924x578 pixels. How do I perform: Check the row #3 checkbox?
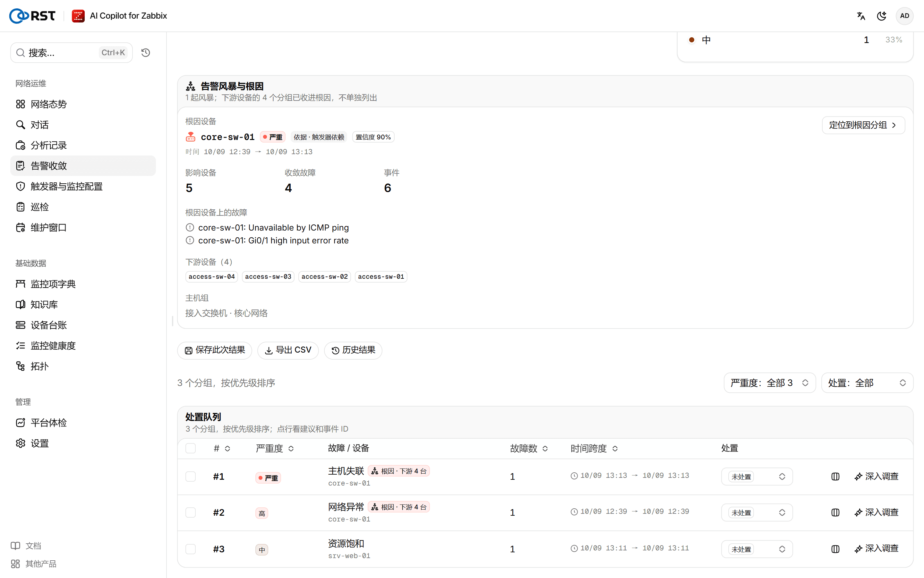pos(191,549)
